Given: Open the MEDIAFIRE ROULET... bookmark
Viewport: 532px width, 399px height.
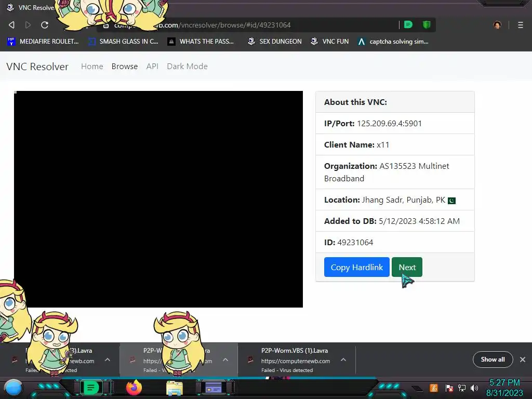Looking at the screenshot, I should coord(43,42).
